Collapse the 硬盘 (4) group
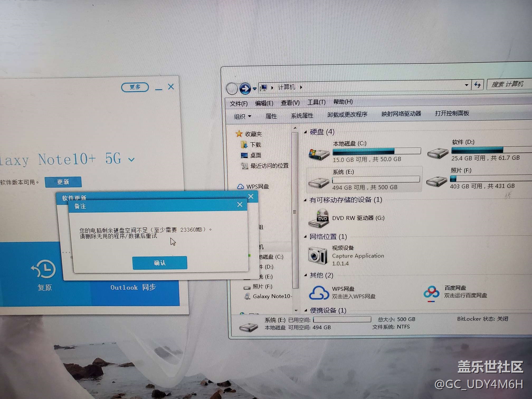Image resolution: width=532 pixels, height=399 pixels. (x=306, y=132)
